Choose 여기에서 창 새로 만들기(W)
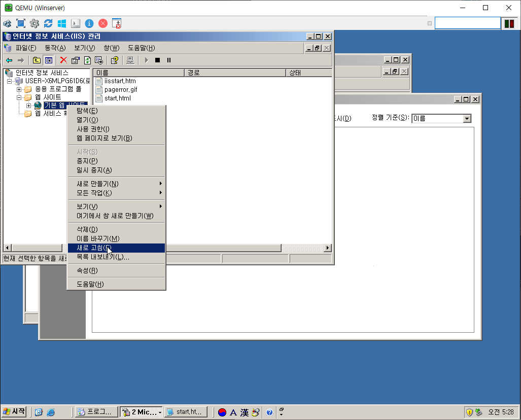The image size is (521, 420). 116,216
